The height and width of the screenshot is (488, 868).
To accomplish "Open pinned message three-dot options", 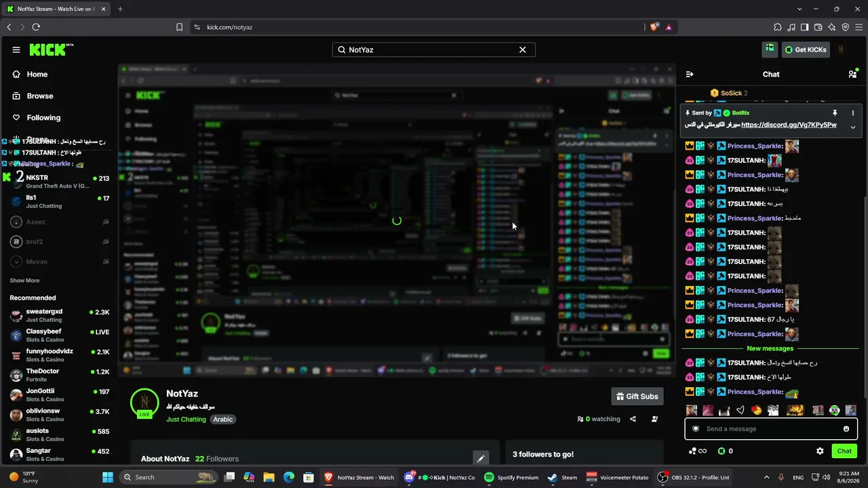I will pos(853,113).
